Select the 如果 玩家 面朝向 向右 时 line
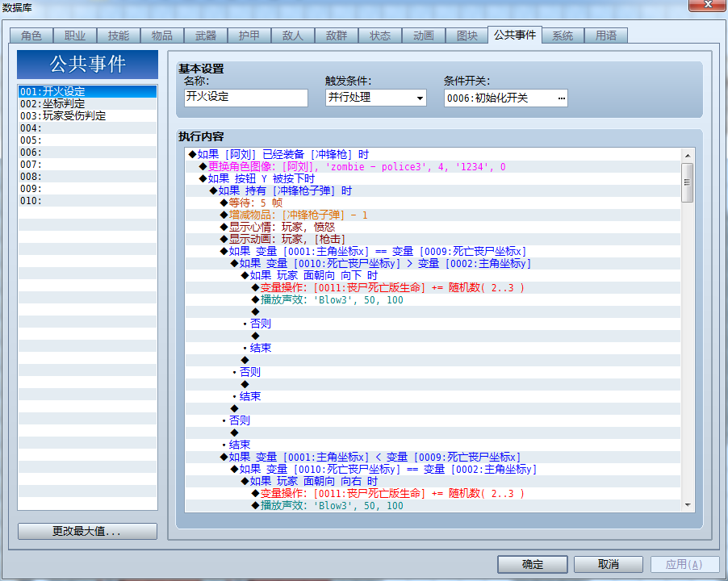The image size is (728, 581). [433, 481]
